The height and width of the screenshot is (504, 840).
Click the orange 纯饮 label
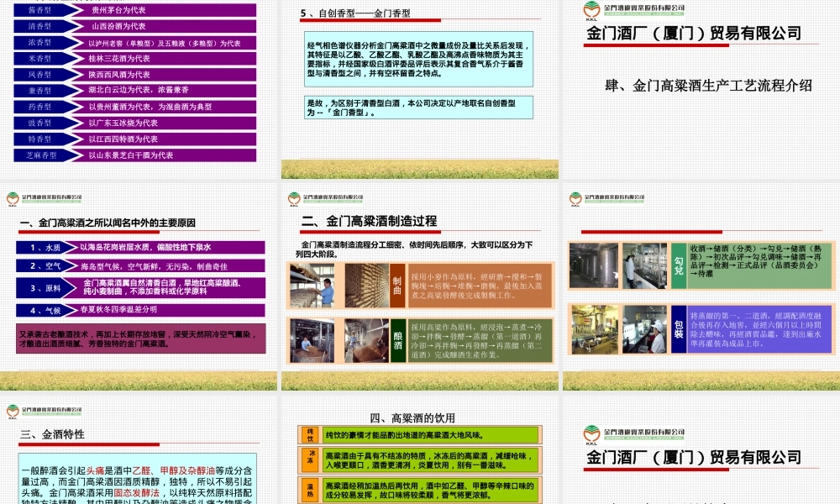pos(310,435)
